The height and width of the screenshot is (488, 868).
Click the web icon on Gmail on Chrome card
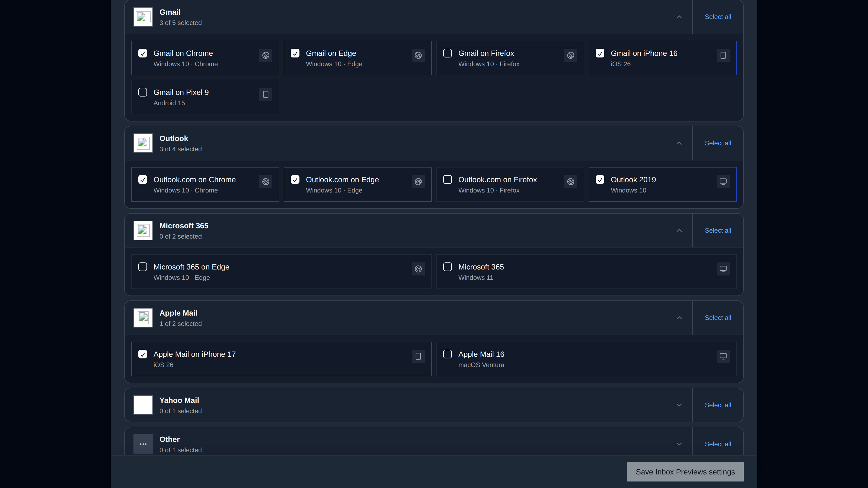pos(266,55)
